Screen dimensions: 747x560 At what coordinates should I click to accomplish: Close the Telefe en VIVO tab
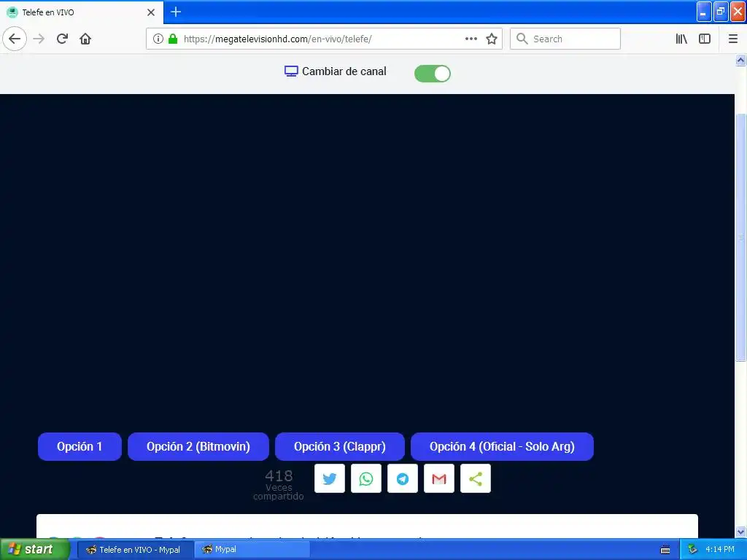click(x=151, y=12)
